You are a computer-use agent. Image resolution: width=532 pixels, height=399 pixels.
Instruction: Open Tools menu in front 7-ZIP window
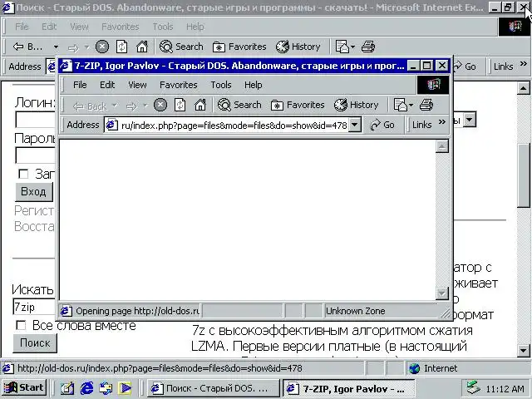[x=221, y=85]
